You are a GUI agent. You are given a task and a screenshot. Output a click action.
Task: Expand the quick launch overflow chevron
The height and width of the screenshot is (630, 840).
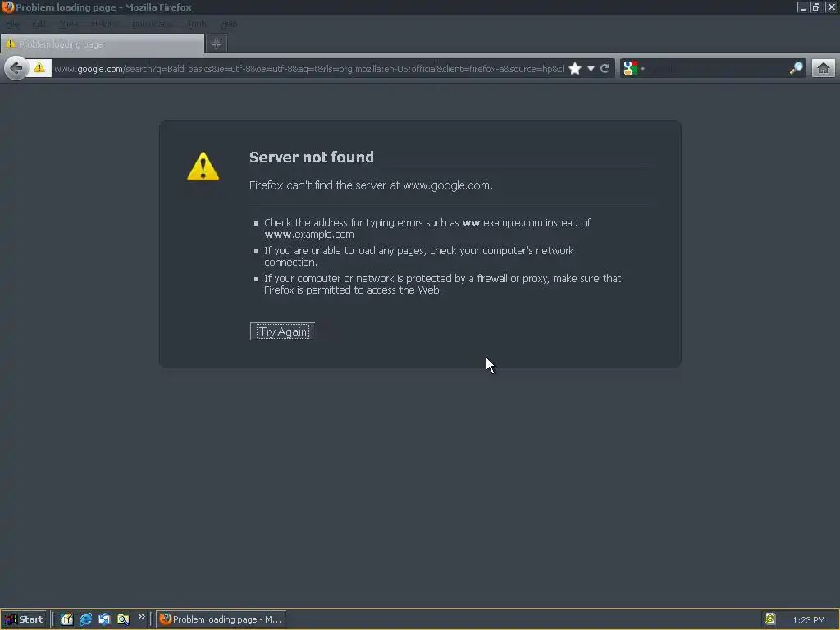point(141,617)
